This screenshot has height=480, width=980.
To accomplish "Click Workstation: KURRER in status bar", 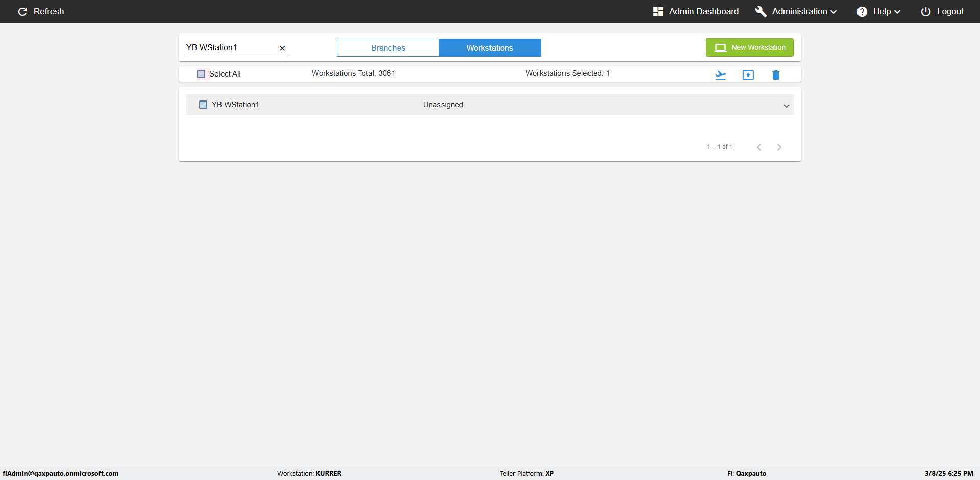I will click(x=309, y=473).
